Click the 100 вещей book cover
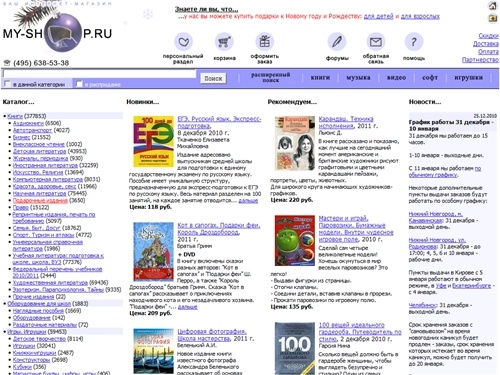Viewport: 500px width, 375px height. [x=295, y=348]
